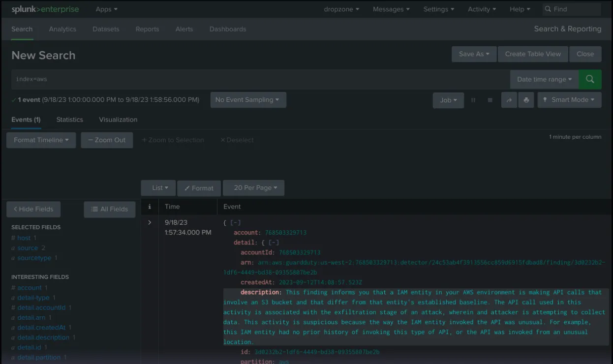Open the Settings menu in the top bar
Viewport: 613px width, 364px height.
[x=438, y=8]
